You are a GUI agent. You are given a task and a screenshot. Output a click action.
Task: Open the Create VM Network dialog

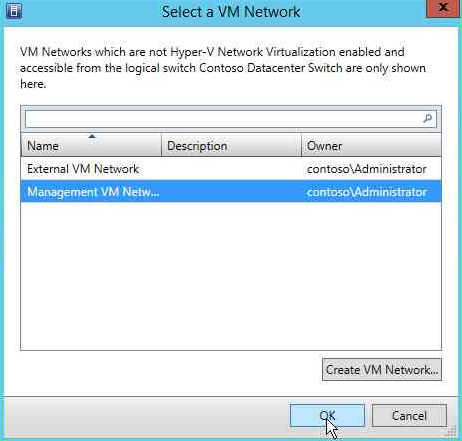click(x=382, y=370)
